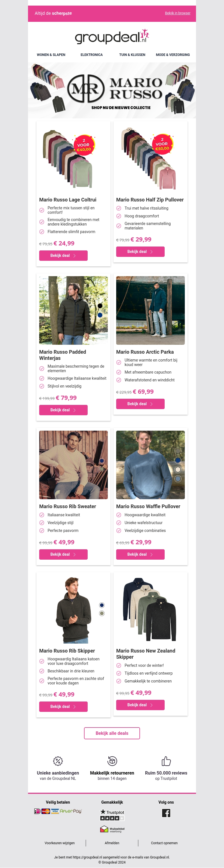Open the Wonen & Slapen category
224x868 pixels.
(x=51, y=55)
